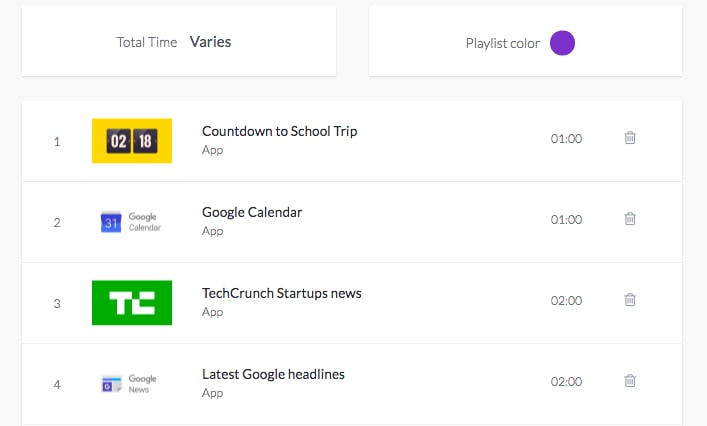Viewport: 707px width, 426px height.
Task: Edit the 02:00 duration of Google headlines
Action: (566, 381)
